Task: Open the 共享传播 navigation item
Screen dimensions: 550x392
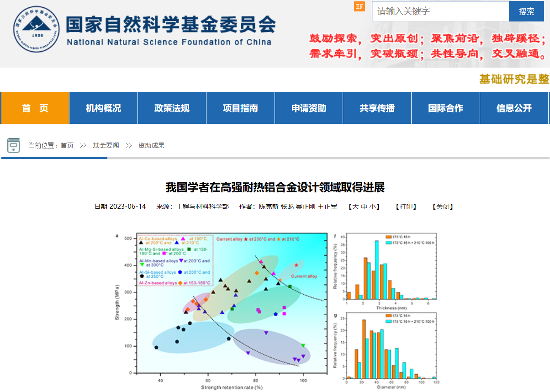Action: point(377,108)
